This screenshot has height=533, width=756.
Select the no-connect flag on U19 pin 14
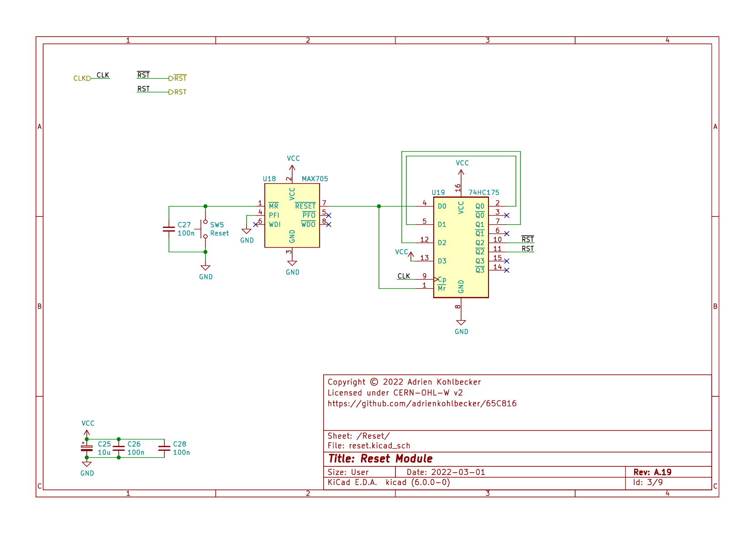tap(507, 270)
